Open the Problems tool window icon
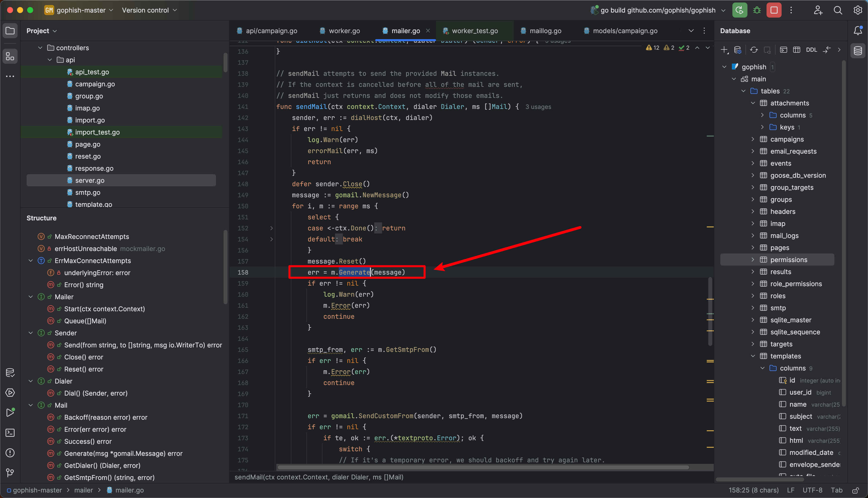Viewport: 868px width, 498px height. click(10, 453)
